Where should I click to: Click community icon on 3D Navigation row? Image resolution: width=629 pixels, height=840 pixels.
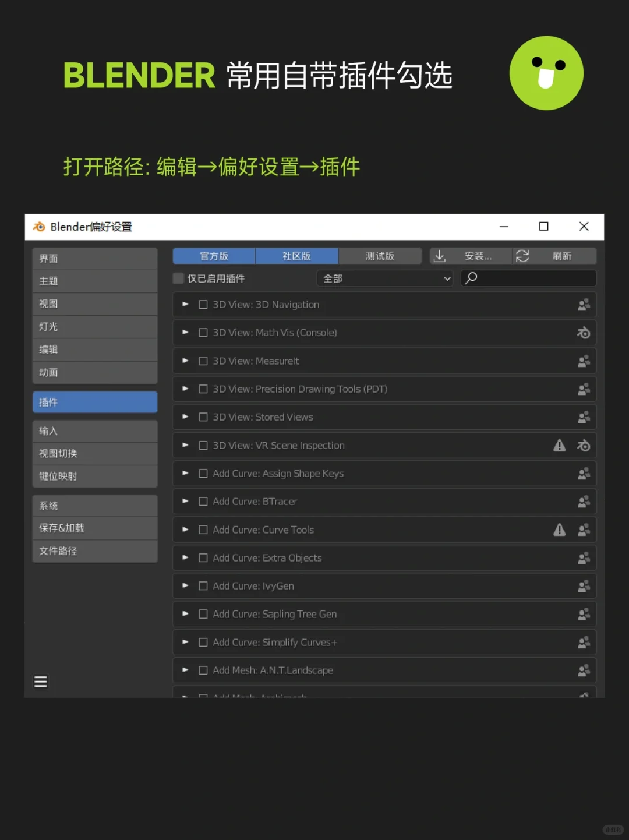tap(584, 305)
